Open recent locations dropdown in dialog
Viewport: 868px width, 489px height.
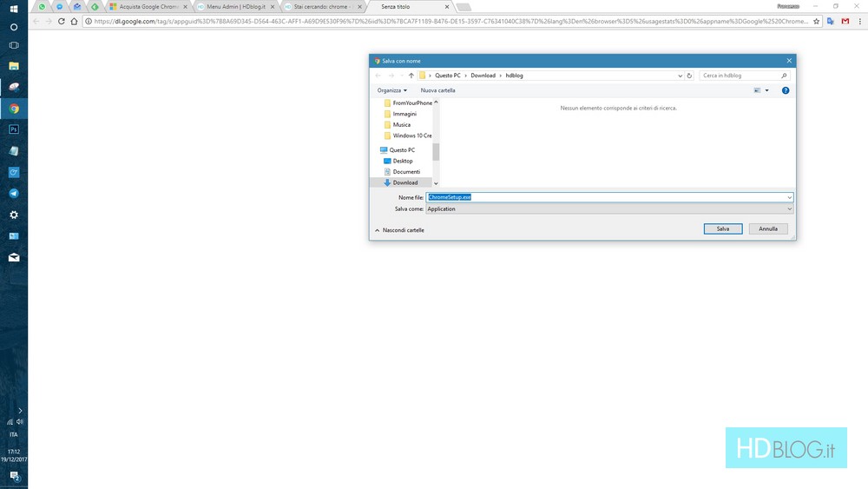[402, 76]
